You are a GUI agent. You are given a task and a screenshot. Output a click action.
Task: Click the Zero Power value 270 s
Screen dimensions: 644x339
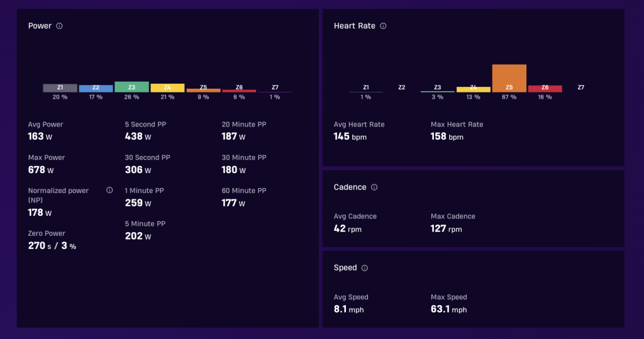pyautogui.click(x=40, y=246)
